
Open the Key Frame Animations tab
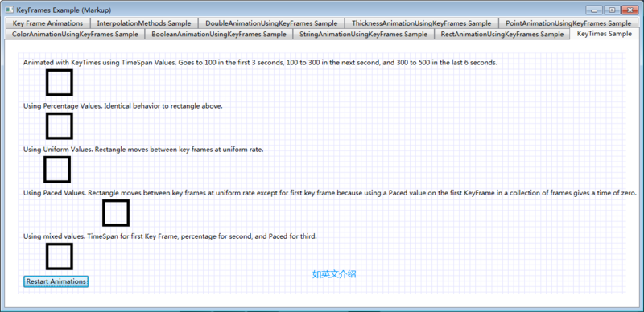coord(47,23)
